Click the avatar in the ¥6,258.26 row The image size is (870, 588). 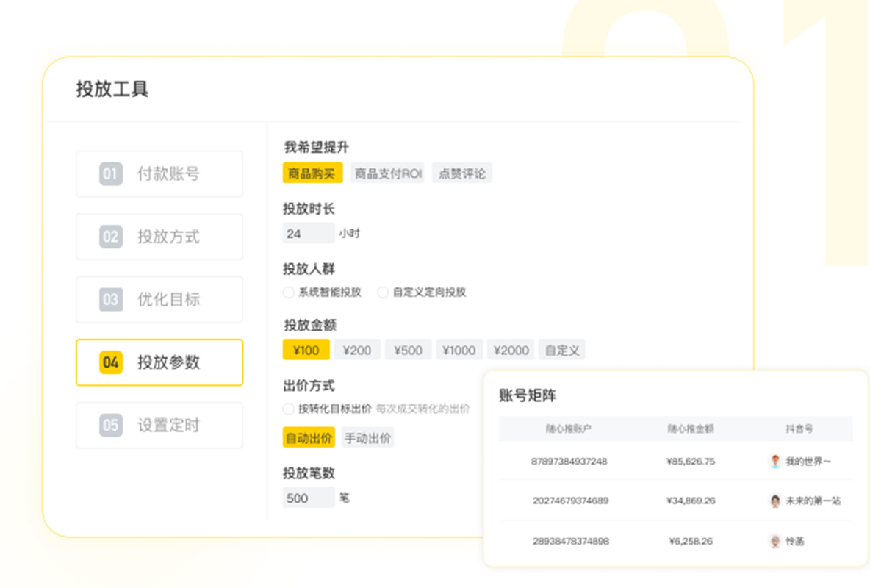775,541
